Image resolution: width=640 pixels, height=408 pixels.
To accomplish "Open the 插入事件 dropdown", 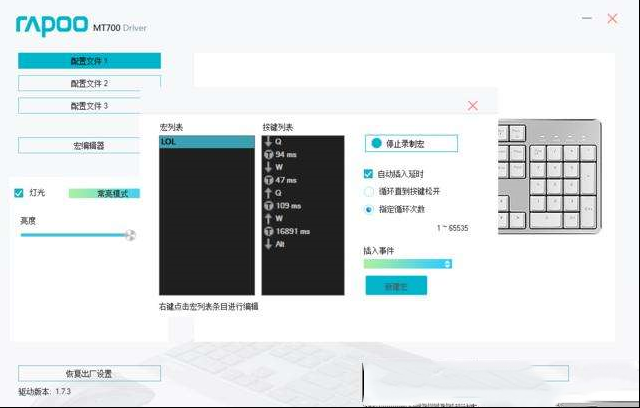I will (x=408, y=264).
